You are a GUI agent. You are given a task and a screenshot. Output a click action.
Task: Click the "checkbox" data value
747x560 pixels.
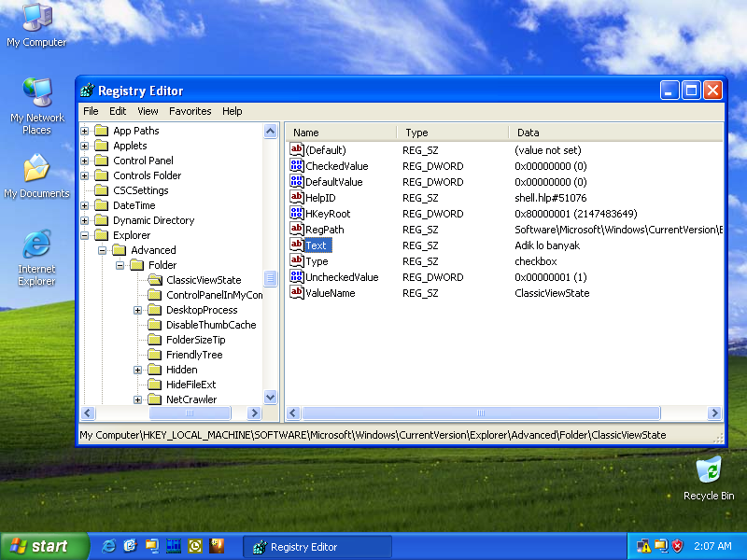tap(535, 261)
